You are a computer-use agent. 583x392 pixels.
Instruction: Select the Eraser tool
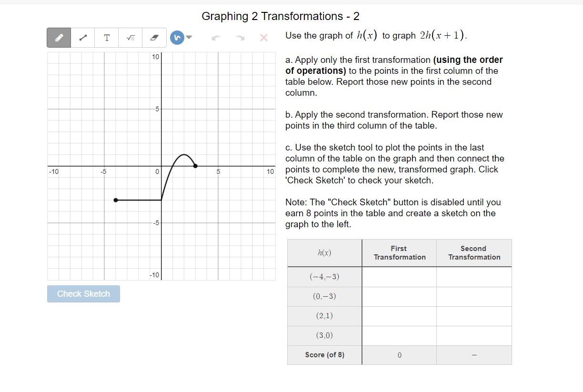pos(154,37)
